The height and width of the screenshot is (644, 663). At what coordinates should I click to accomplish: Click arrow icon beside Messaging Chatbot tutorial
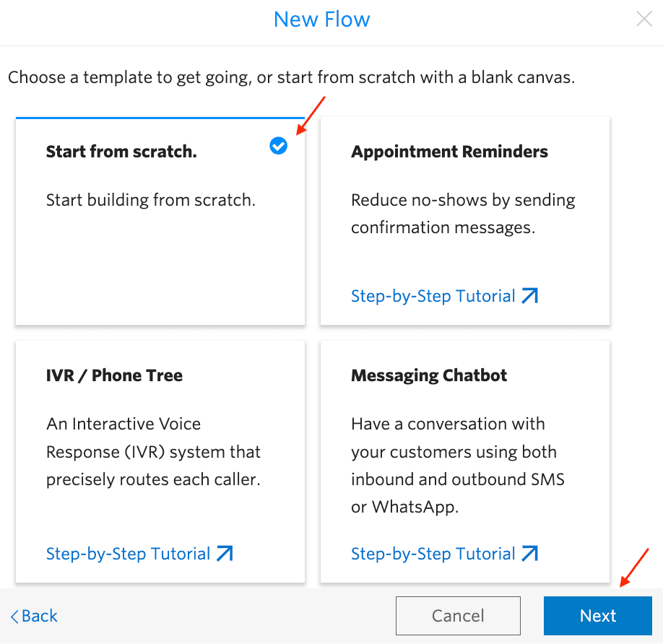(x=530, y=554)
